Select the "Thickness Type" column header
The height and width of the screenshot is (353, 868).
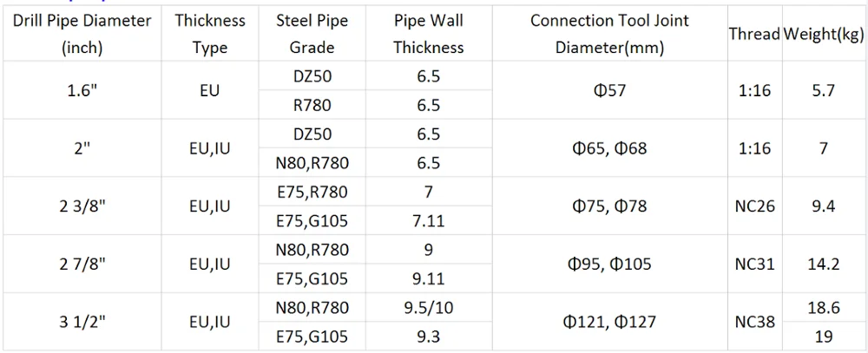209,34
